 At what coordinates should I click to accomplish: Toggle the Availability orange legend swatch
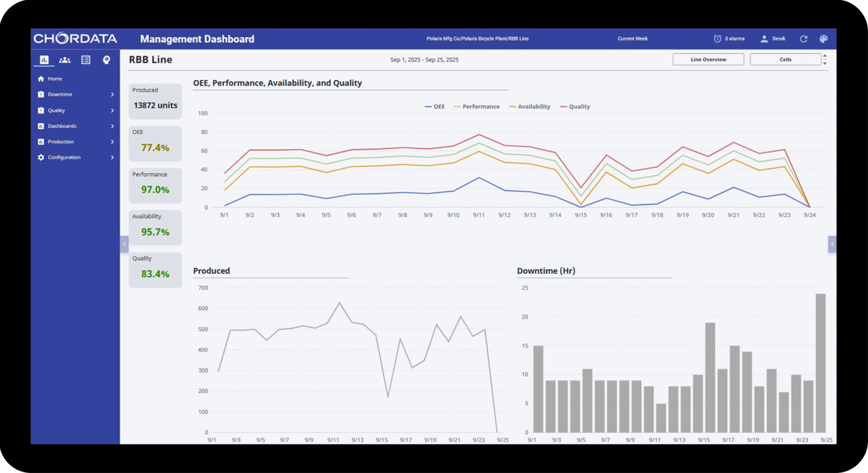point(513,106)
